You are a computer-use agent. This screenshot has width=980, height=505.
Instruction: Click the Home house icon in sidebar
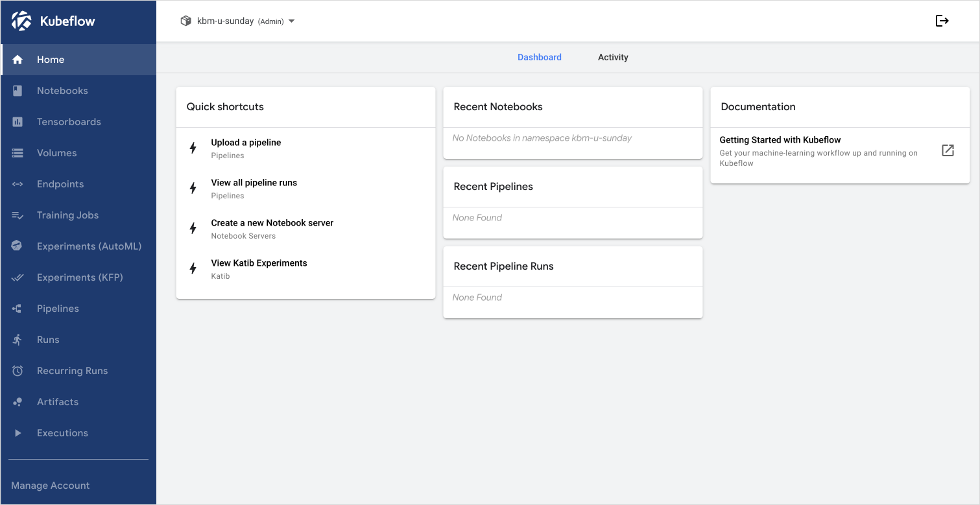[18, 60]
